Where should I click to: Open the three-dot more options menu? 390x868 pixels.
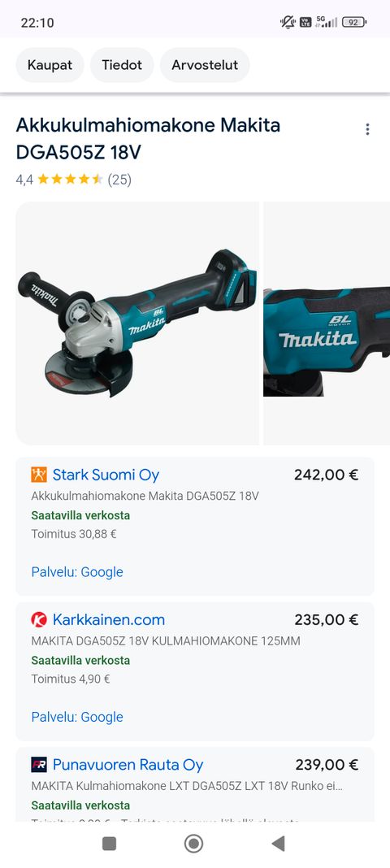[x=367, y=129]
